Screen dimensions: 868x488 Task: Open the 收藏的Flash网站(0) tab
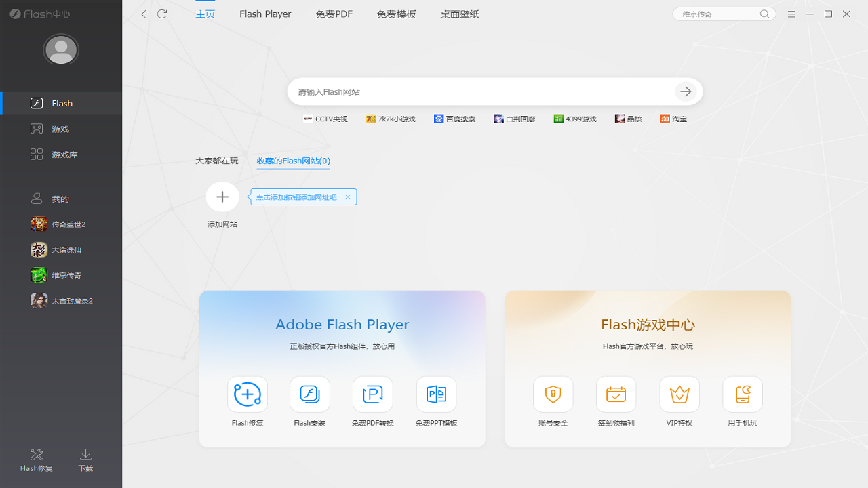coord(293,161)
